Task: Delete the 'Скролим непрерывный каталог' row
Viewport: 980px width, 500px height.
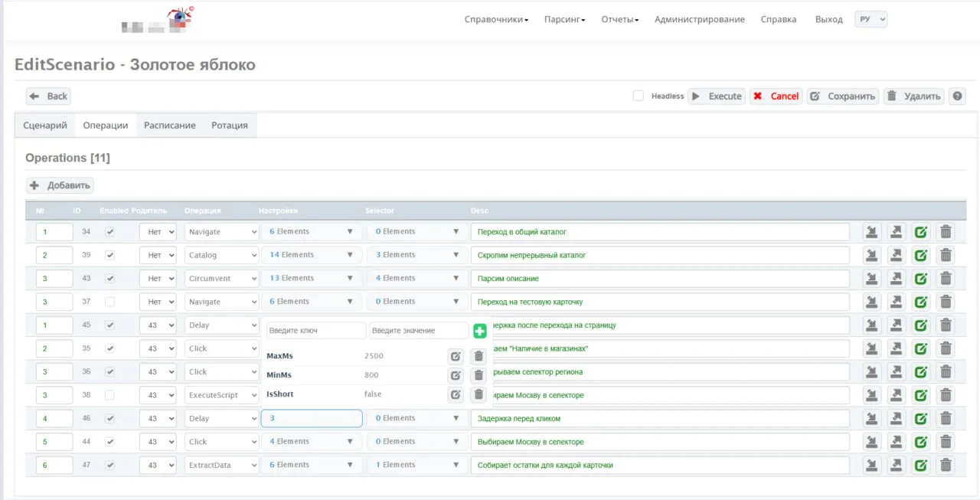Action: [946, 255]
